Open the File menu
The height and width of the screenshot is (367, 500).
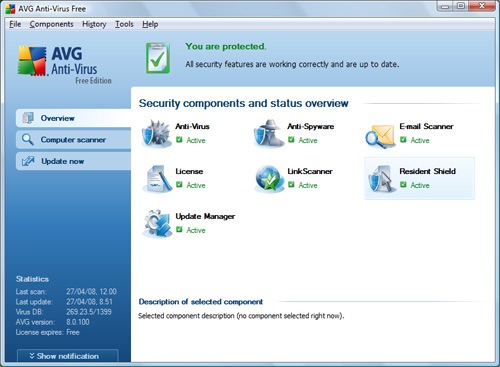[x=15, y=24]
